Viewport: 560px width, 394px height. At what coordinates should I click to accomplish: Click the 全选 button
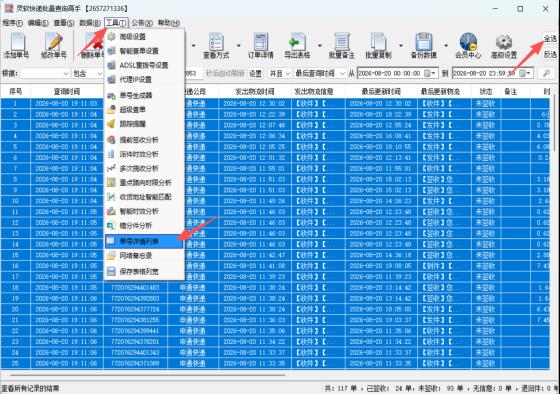(550, 38)
